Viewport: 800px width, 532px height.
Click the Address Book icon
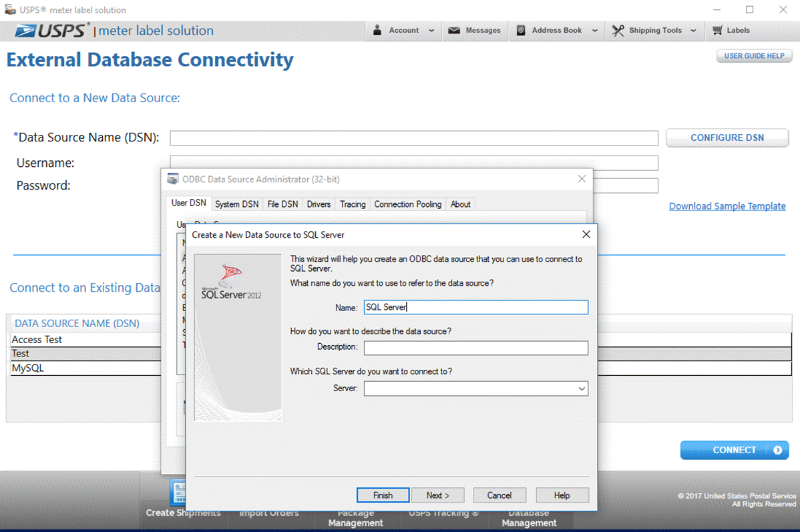pos(520,31)
